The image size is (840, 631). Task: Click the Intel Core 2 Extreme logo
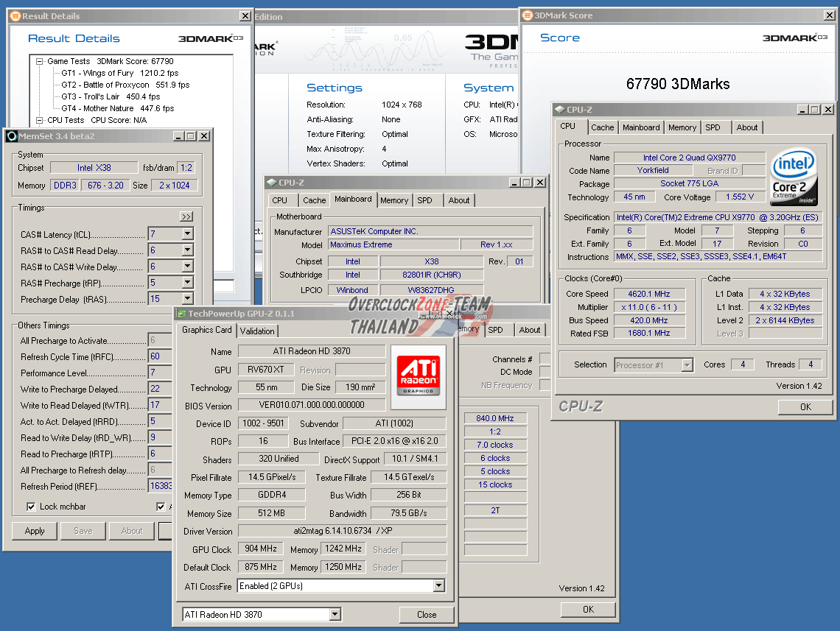[794, 176]
